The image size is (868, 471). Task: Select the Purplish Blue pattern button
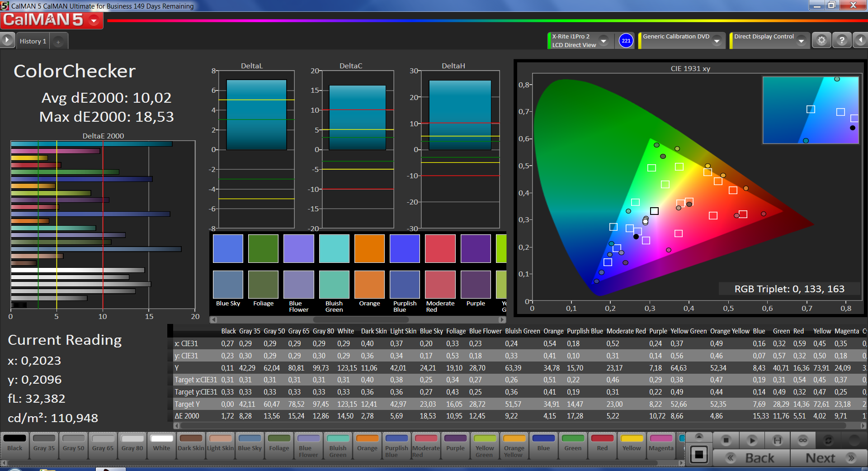coord(397,446)
